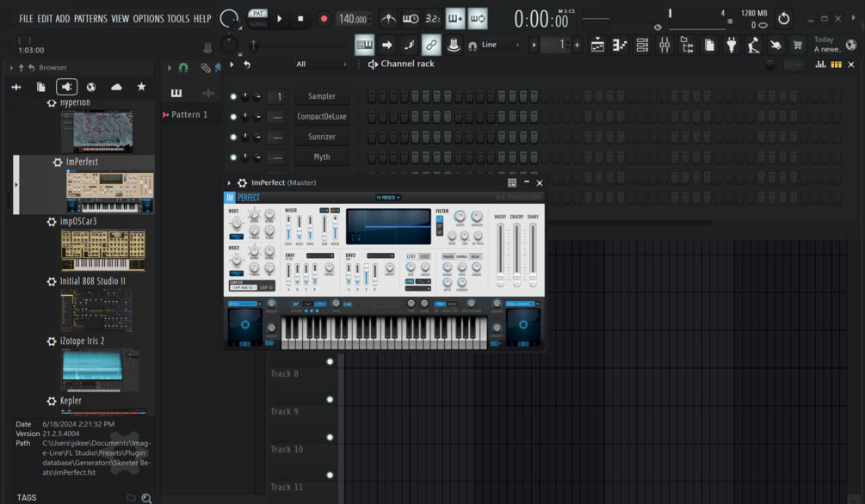Select the CompactDeLuxe channel button
Screen dimensions: 865x504
pos(322,117)
